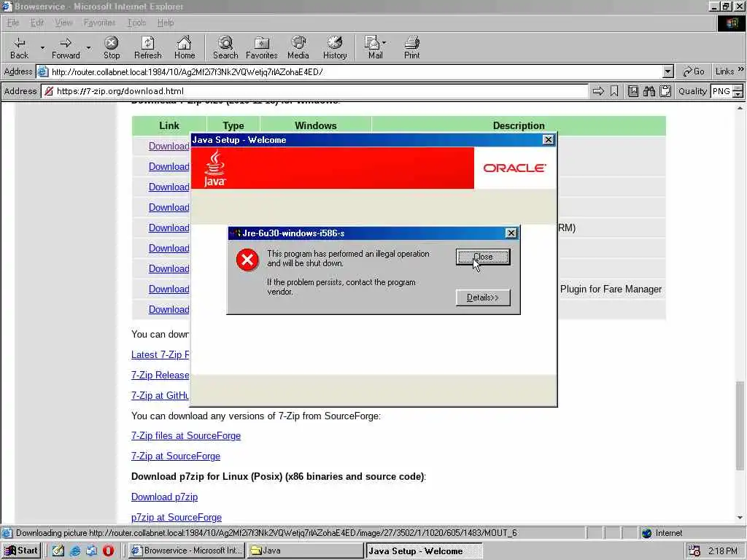Expand the Links toolbar chevron
This screenshot has width=747, height=560.
[741, 69]
